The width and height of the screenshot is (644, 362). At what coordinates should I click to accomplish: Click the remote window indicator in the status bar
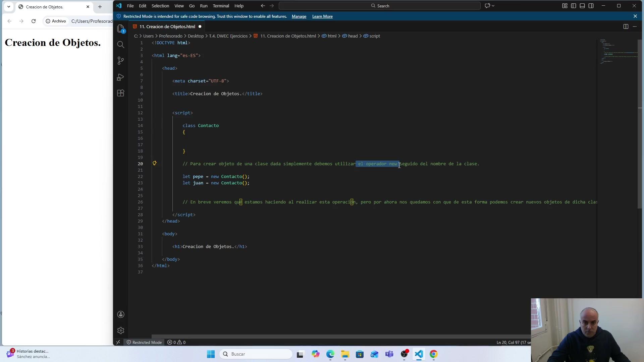(x=118, y=342)
